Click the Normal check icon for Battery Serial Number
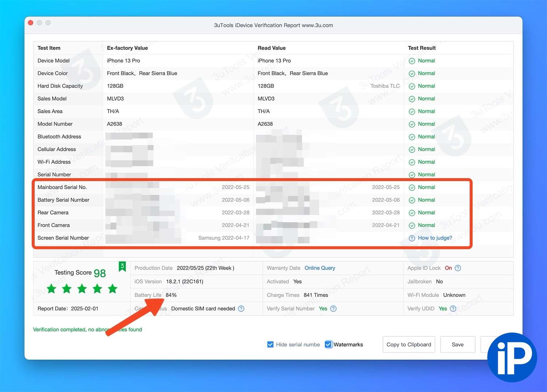The width and height of the screenshot is (547, 392). tap(412, 200)
